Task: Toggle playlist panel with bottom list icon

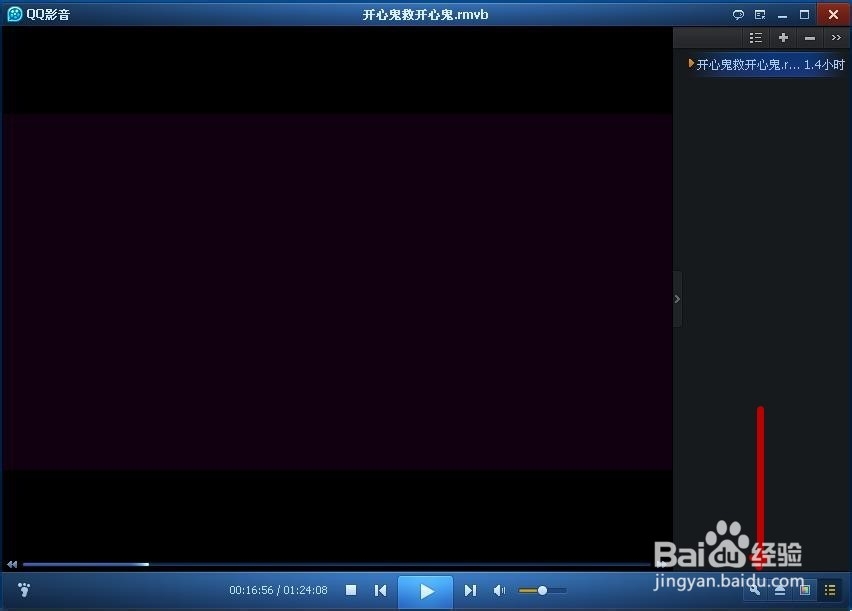Action: coord(830,590)
